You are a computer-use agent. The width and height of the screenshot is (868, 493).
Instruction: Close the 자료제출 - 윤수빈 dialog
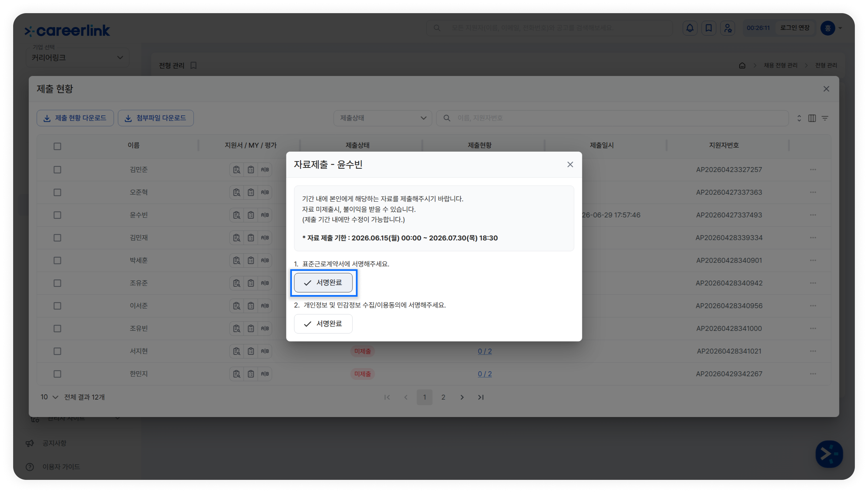[570, 164]
